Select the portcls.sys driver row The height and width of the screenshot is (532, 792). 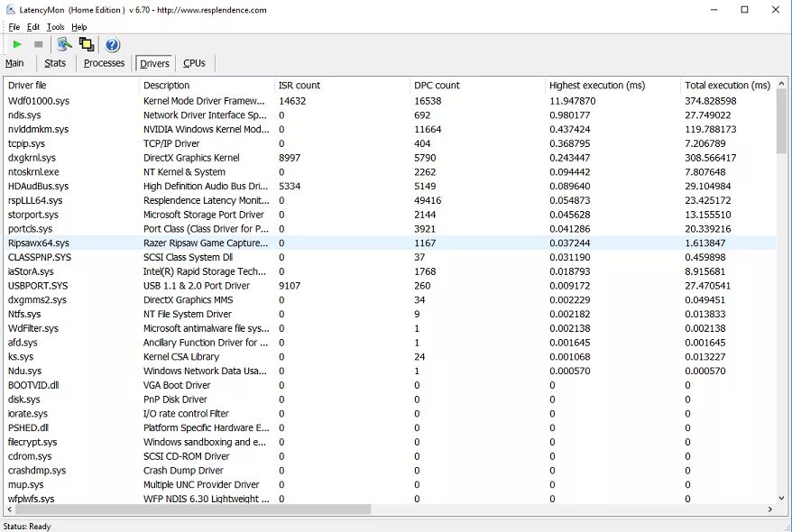point(390,229)
